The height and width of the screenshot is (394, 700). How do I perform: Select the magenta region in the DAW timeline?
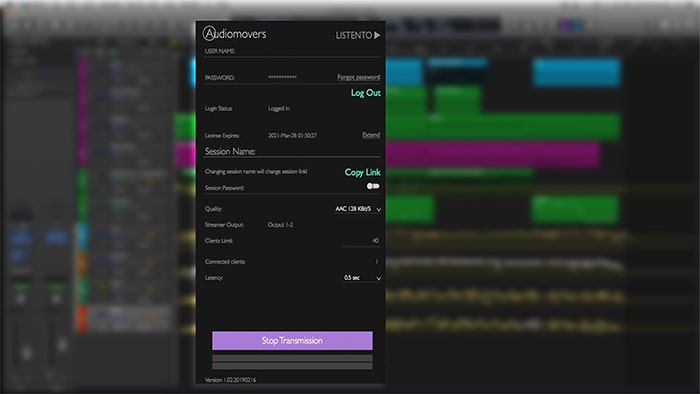pos(492,155)
